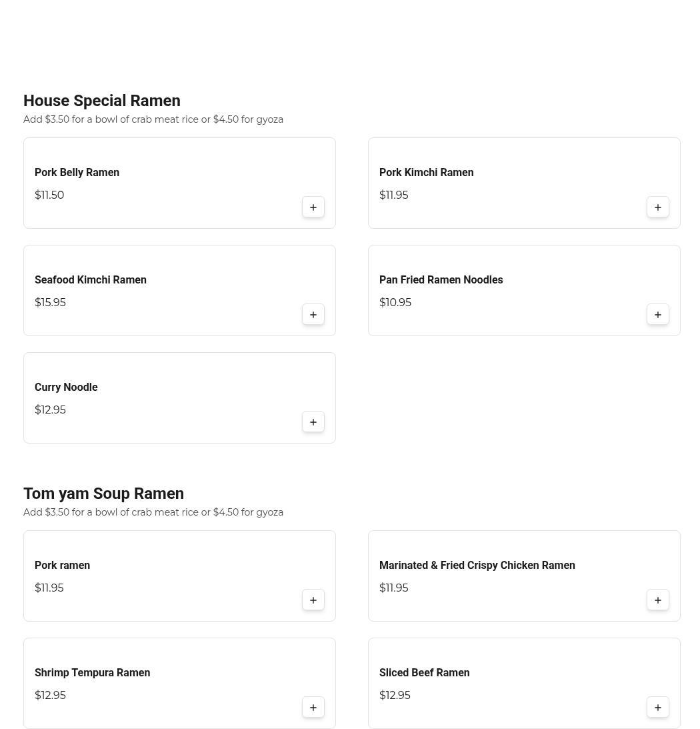Click plus icon for Shrimp Tempura Ramen
The height and width of the screenshot is (729, 700).
pos(313,708)
